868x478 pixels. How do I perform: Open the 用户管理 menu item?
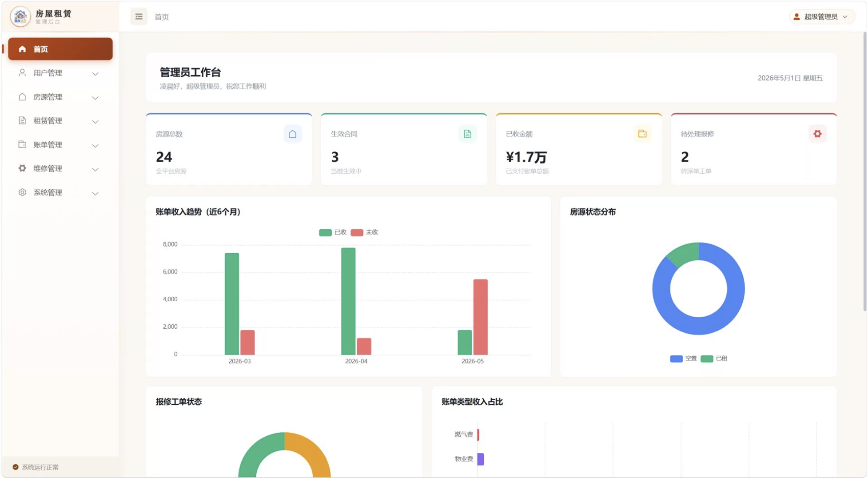pyautogui.click(x=60, y=73)
